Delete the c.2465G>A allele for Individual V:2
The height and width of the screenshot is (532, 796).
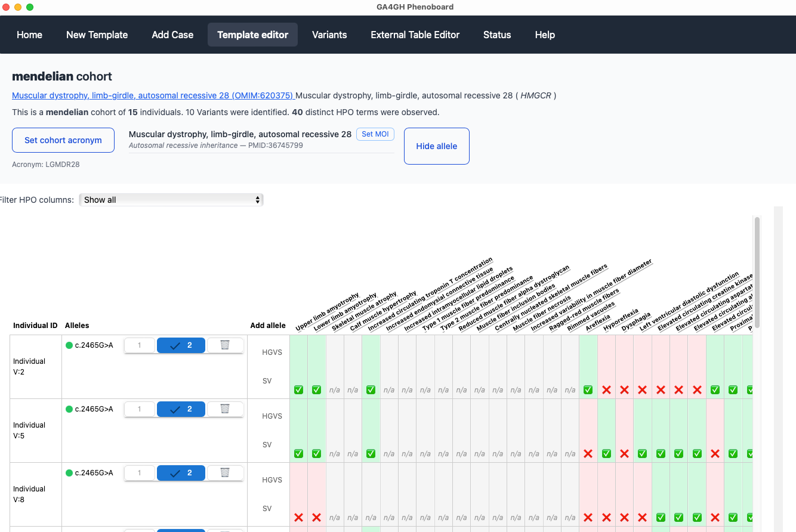click(x=225, y=345)
